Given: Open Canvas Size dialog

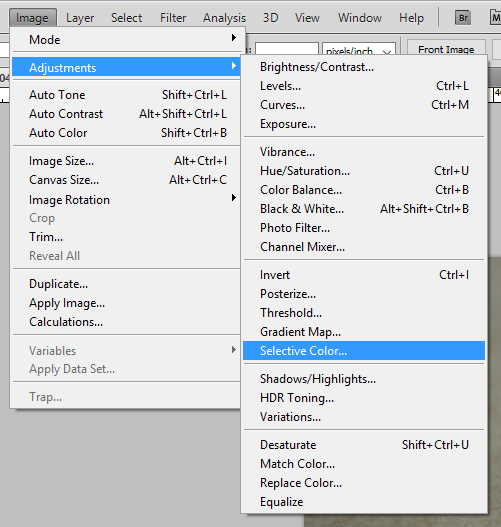Looking at the screenshot, I should 126,180.
